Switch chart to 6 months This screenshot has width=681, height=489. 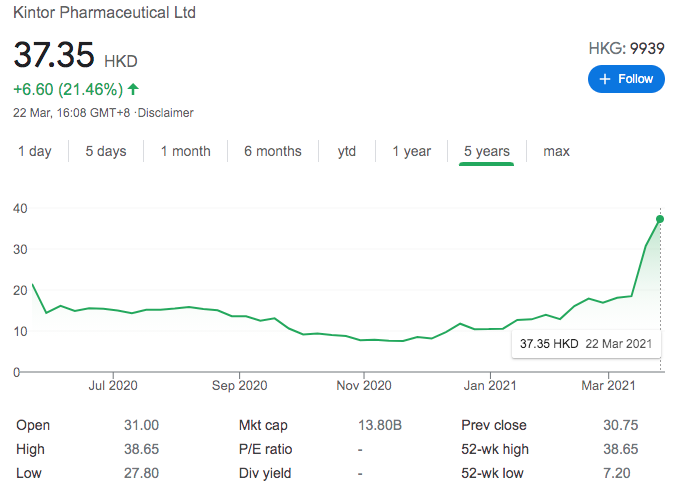point(272,151)
